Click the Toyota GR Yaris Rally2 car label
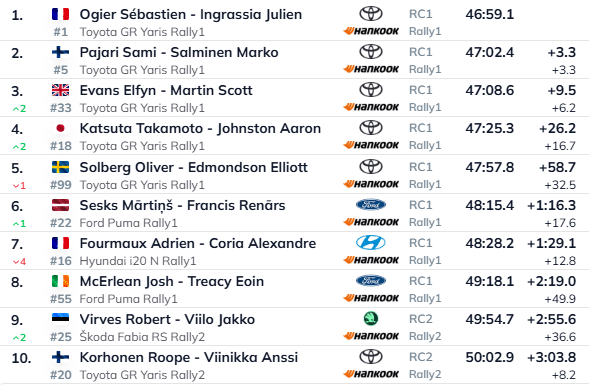 click(x=142, y=375)
